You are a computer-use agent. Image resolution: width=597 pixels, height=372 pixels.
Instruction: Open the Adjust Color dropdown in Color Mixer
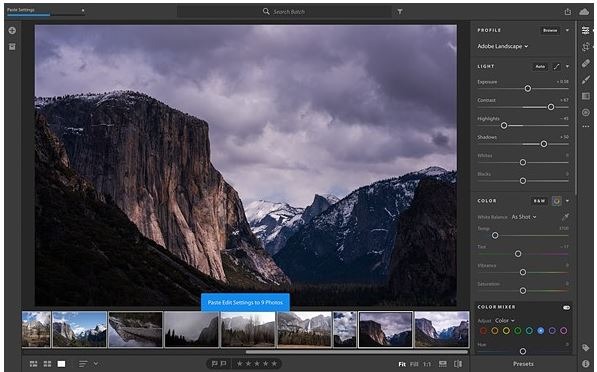(x=505, y=321)
